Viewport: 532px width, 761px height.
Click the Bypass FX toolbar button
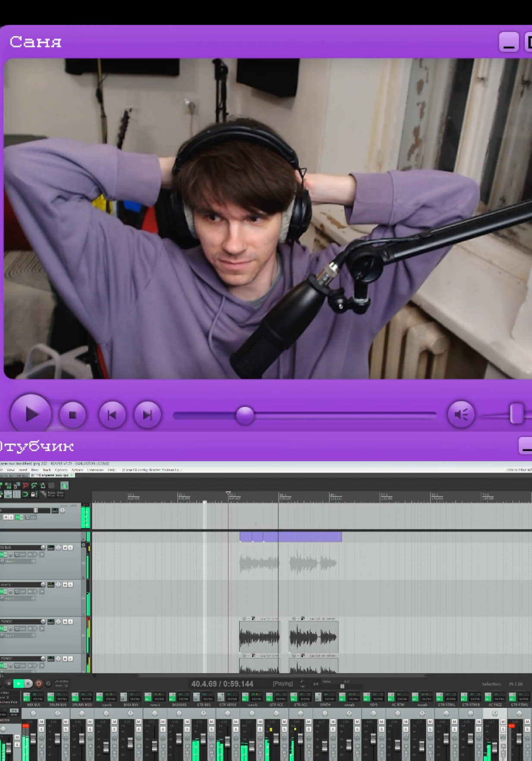coord(51,494)
